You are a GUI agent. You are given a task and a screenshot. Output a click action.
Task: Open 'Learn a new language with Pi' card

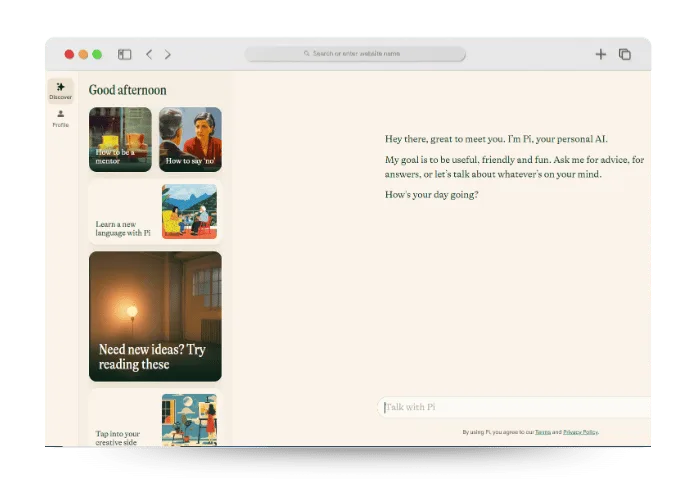point(155,212)
